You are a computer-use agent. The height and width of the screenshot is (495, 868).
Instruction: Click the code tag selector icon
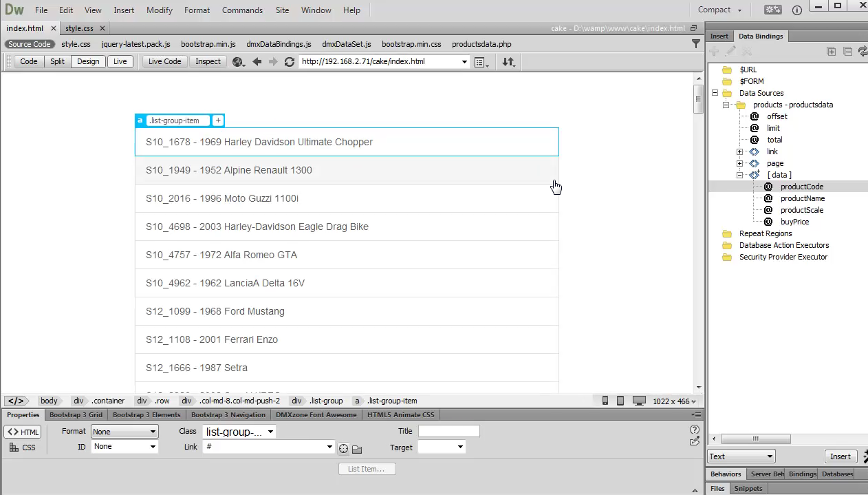point(16,401)
